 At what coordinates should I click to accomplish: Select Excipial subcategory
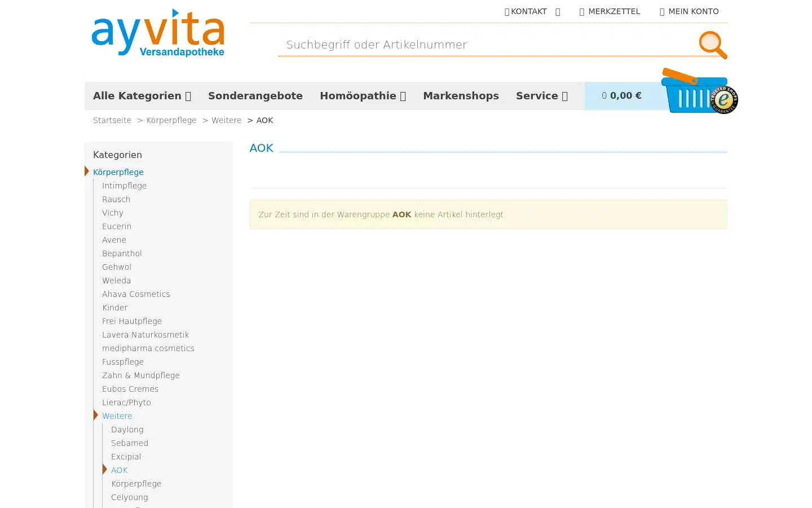(x=126, y=457)
